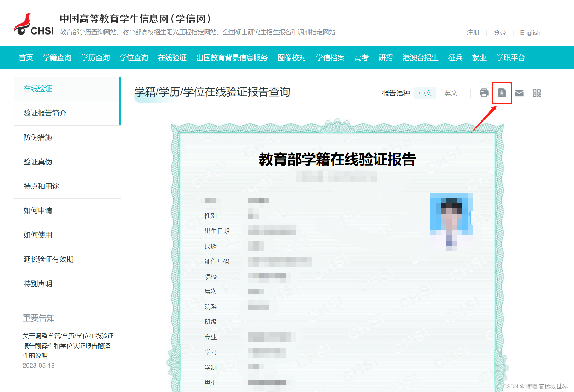Switch report language to 中文
Image resolution: width=574 pixels, height=392 pixels.
coord(425,93)
